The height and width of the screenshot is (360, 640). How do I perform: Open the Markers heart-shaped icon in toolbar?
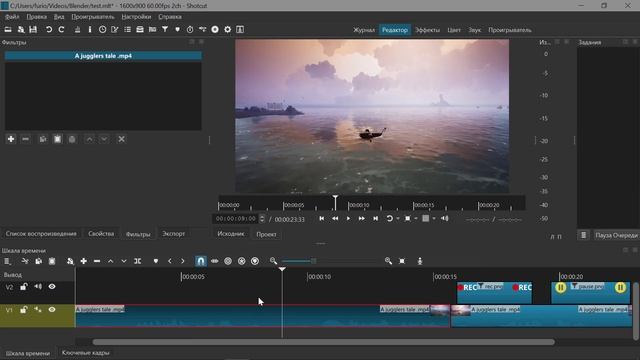click(177, 29)
